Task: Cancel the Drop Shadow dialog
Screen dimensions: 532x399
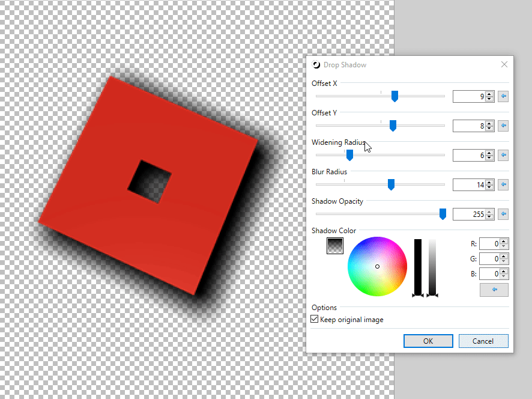Action: 483,341
